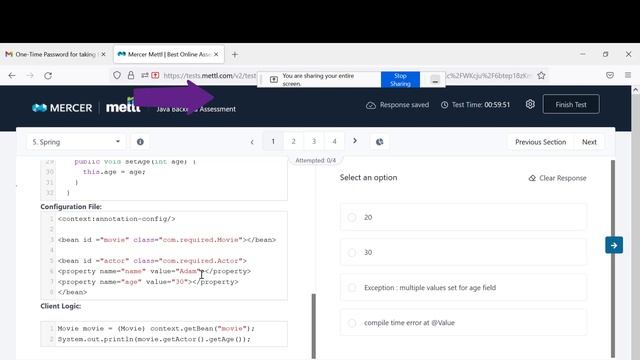Click the answers panel scrollbar
The width and height of the screenshot is (640, 360).
pos(613,258)
